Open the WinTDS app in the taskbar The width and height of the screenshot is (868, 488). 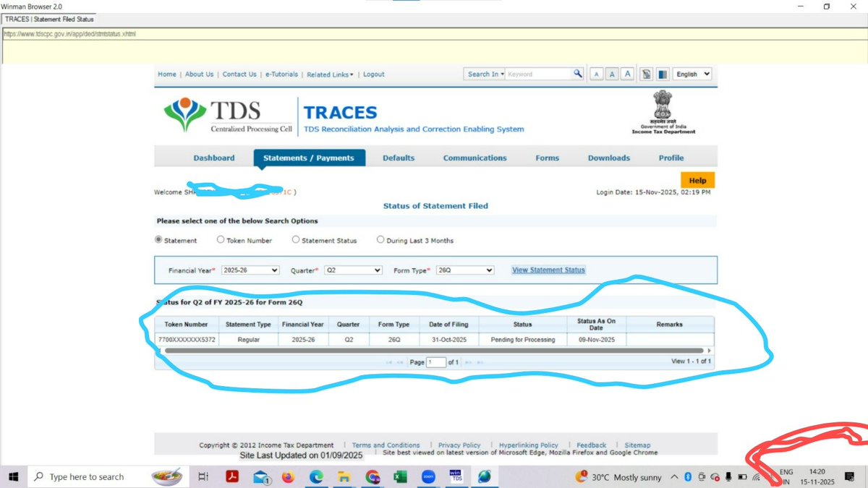(456, 476)
